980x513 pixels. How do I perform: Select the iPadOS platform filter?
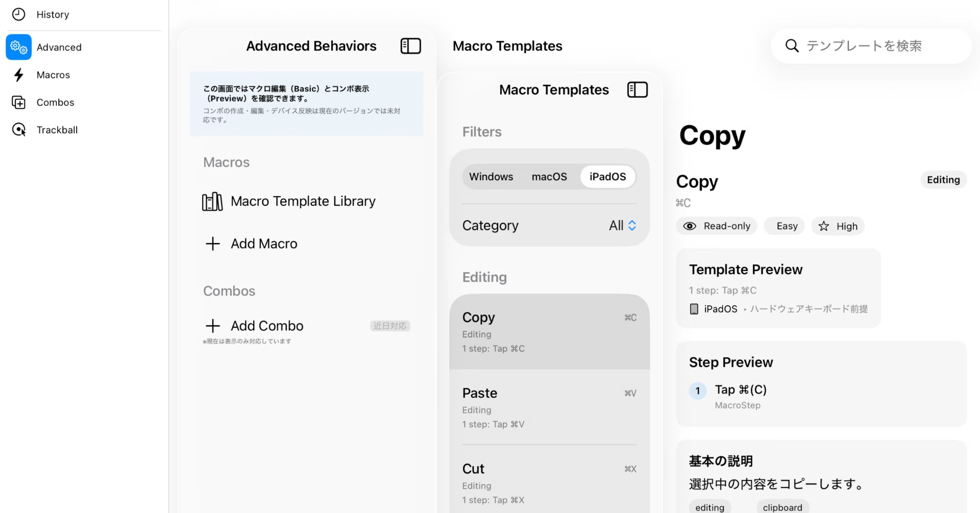tap(608, 177)
